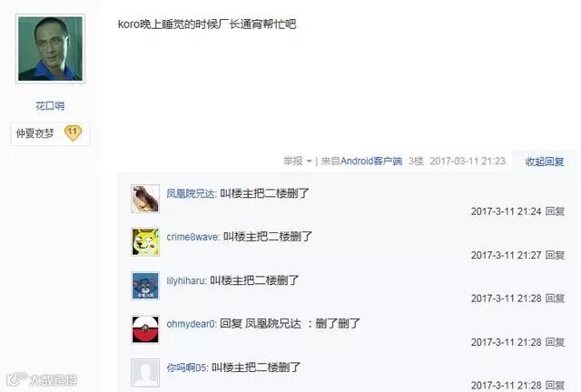Reply to ohmydear0's 删了删了 comment
The height and width of the screenshot is (392, 581).
click(555, 342)
